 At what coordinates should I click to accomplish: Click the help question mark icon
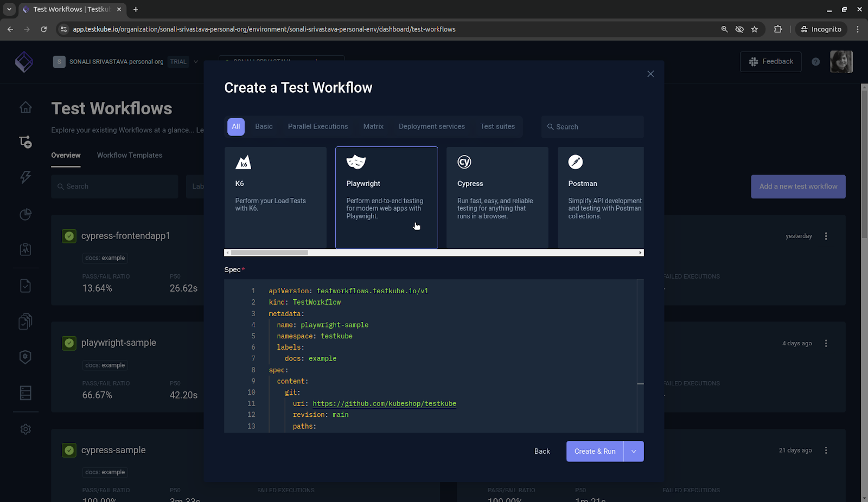pos(815,62)
